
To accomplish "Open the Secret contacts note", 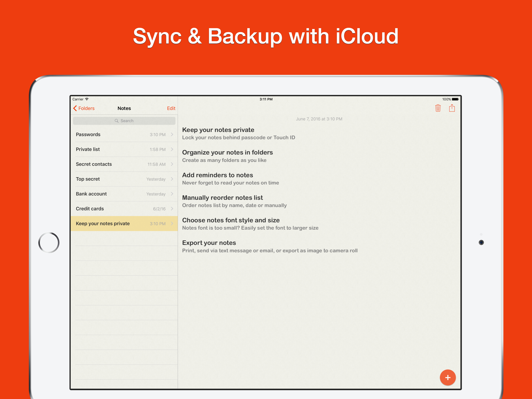I will (x=94, y=164).
